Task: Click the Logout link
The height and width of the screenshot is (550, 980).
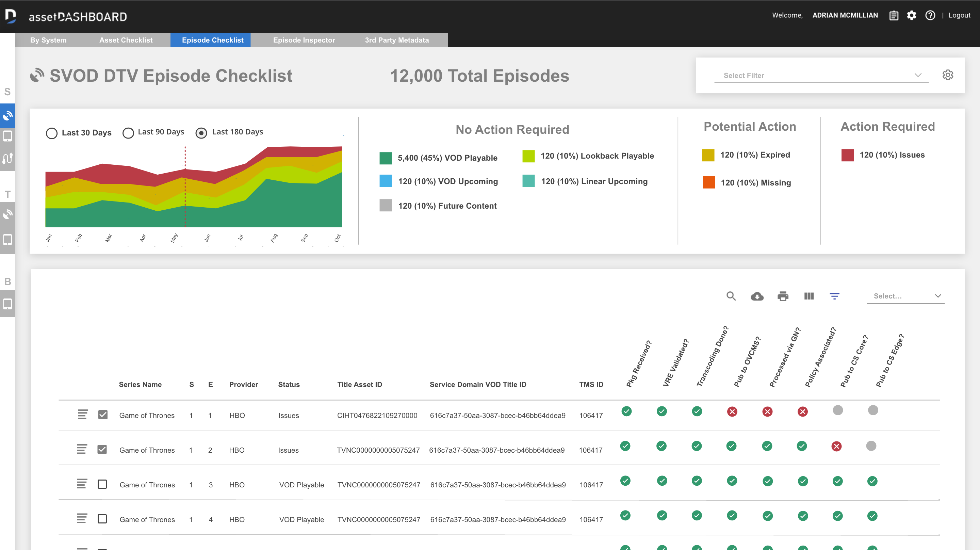Action: (959, 15)
